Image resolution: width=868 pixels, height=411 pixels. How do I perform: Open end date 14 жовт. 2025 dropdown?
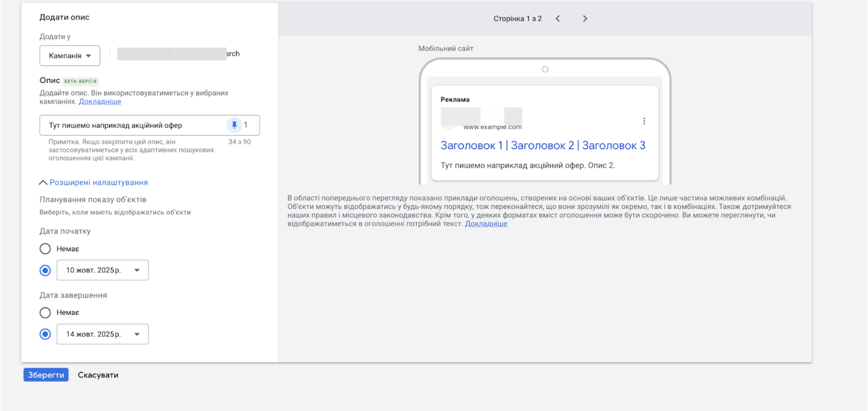coord(102,334)
